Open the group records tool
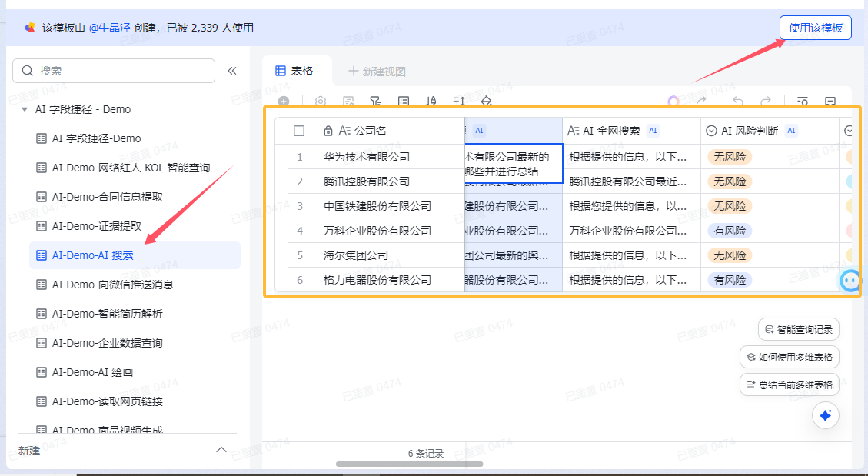The width and height of the screenshot is (868, 476). pyautogui.click(x=404, y=102)
